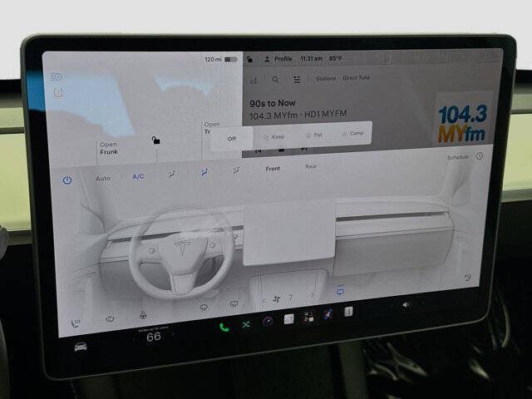Tap the car unlock padlock icon
Image resolution: width=532 pixels, height=399 pixels.
(x=155, y=140)
